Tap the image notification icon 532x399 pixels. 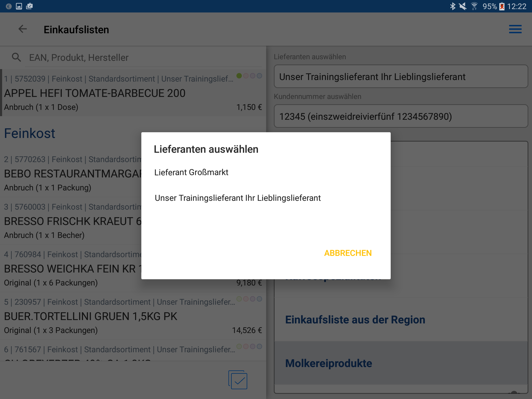19,6
